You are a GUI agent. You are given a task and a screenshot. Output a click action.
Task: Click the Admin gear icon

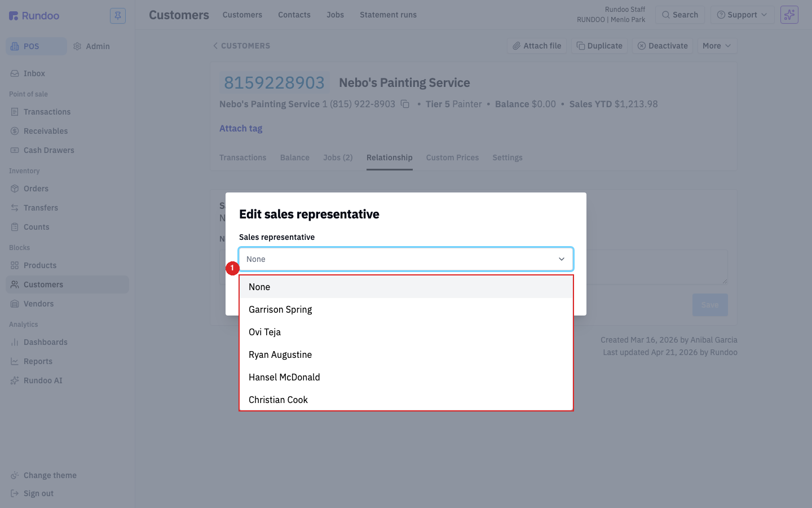(x=77, y=46)
